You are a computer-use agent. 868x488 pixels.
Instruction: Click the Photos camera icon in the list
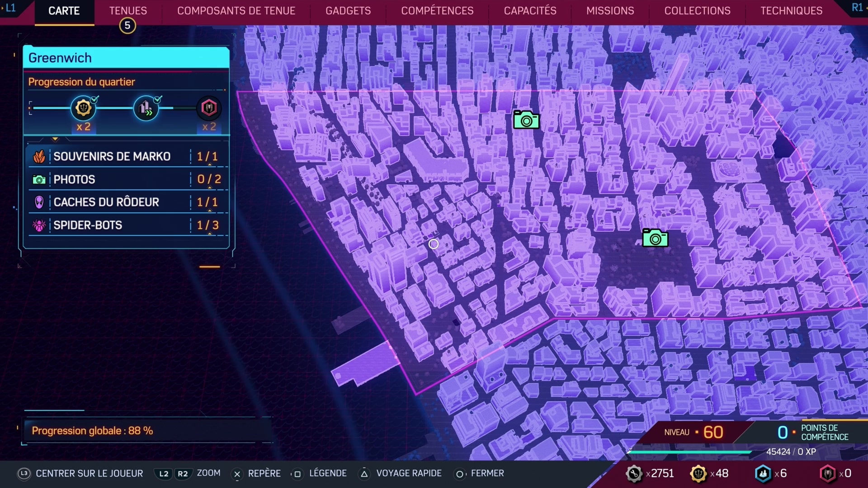[39, 180]
